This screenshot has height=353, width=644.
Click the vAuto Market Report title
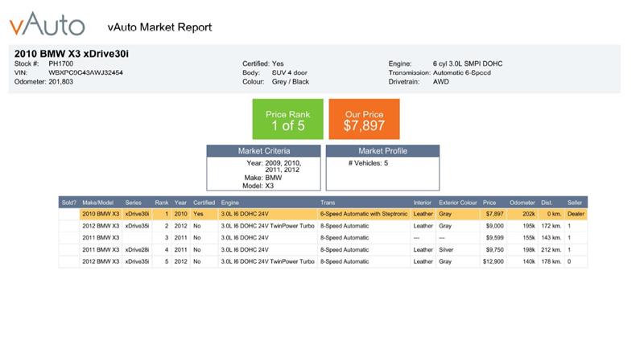point(159,27)
